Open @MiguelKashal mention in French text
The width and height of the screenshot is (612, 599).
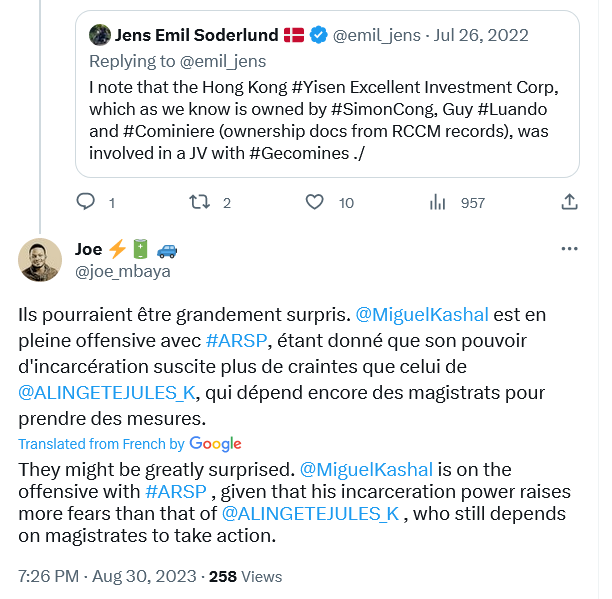(x=422, y=315)
